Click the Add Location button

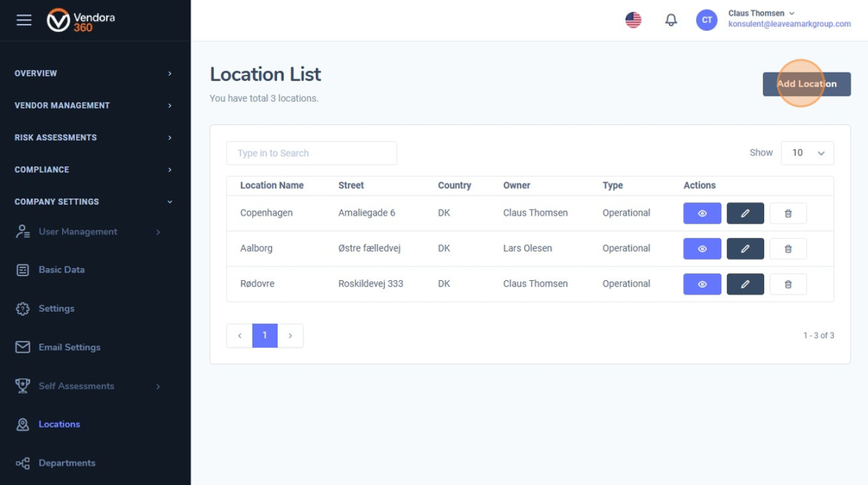(806, 84)
